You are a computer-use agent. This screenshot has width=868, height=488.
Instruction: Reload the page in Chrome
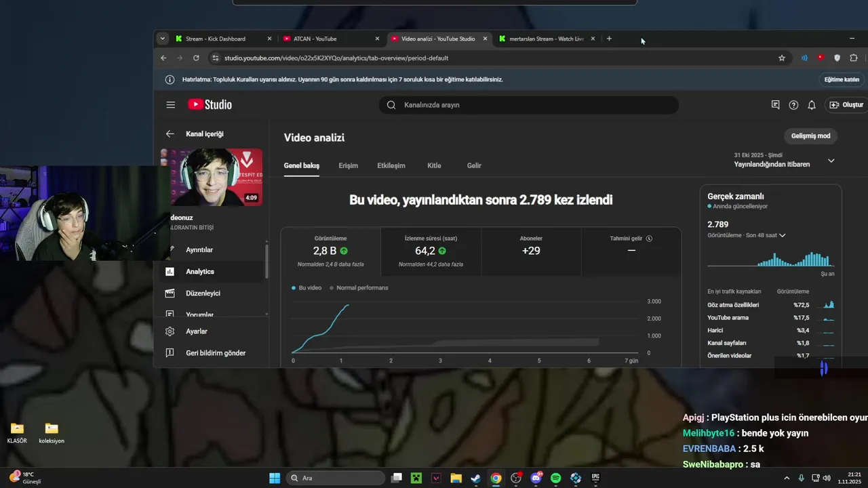tap(196, 58)
